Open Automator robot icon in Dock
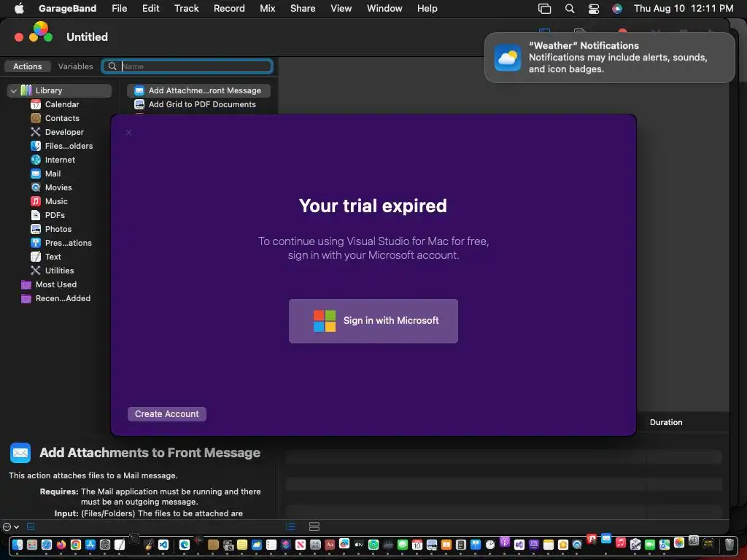Image resolution: width=747 pixels, height=560 pixels. pos(635,545)
